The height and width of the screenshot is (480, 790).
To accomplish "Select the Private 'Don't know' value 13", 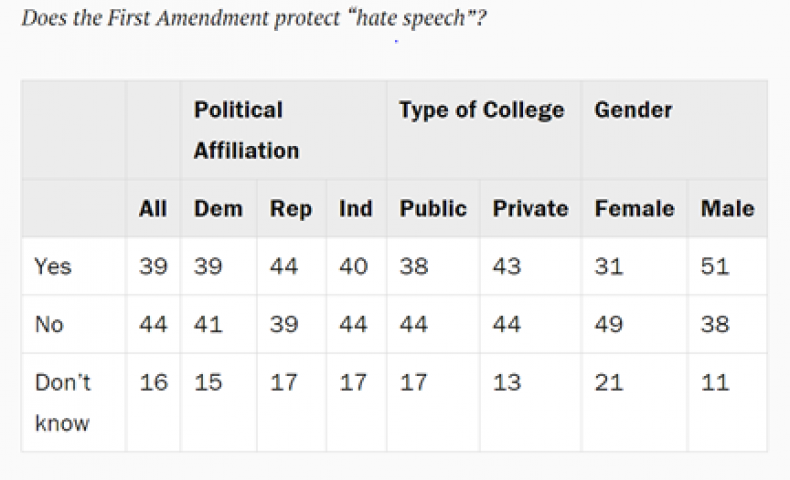I will [x=506, y=382].
